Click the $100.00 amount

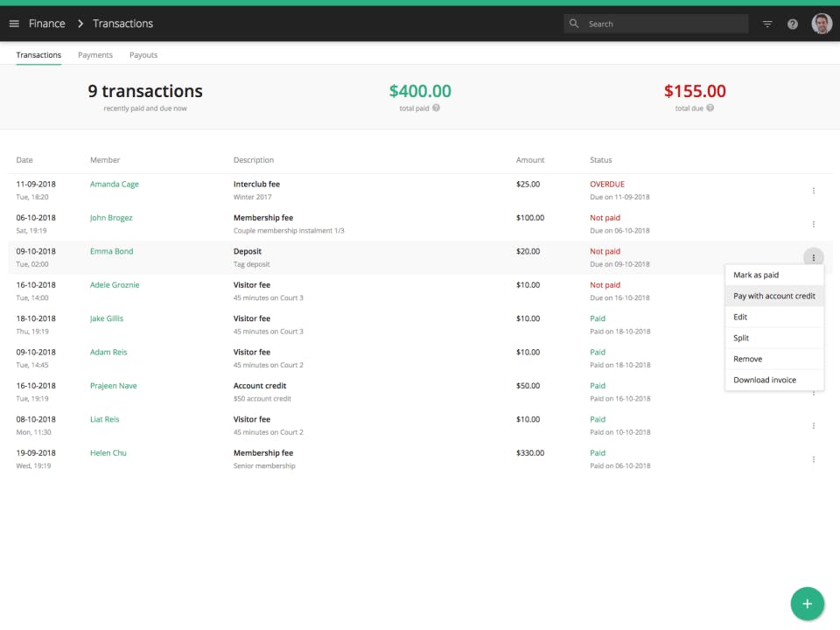pos(530,218)
